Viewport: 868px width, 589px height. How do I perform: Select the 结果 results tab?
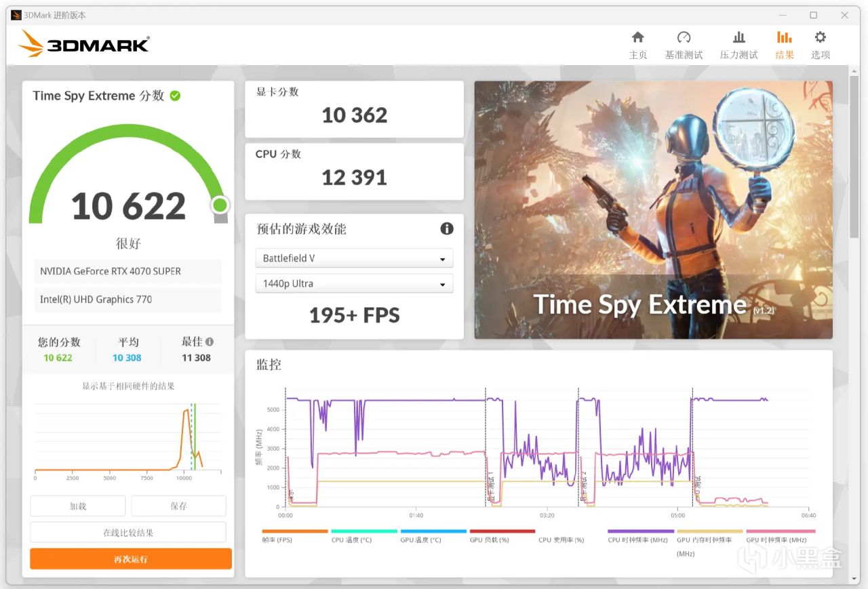click(x=785, y=45)
